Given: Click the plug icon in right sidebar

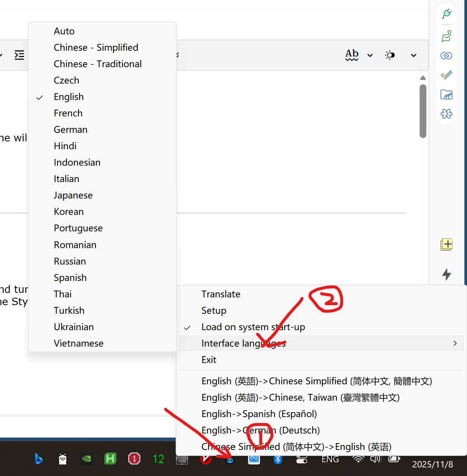Looking at the screenshot, I should 446,14.
